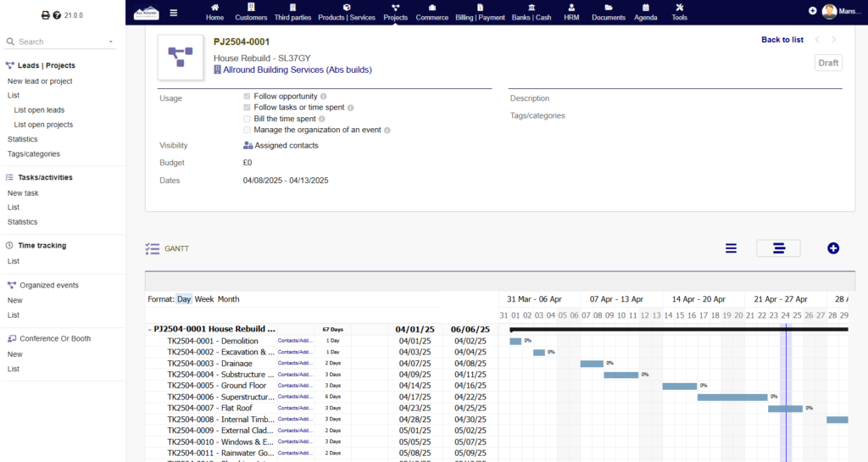The image size is (868, 462).
Task: Enable Bill the time spent checkbox
Action: click(247, 119)
